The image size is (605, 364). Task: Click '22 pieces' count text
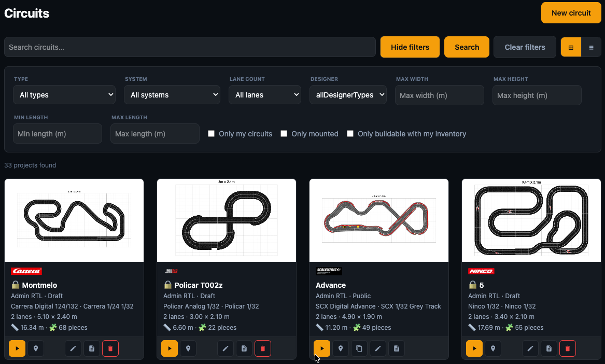pos(222,327)
